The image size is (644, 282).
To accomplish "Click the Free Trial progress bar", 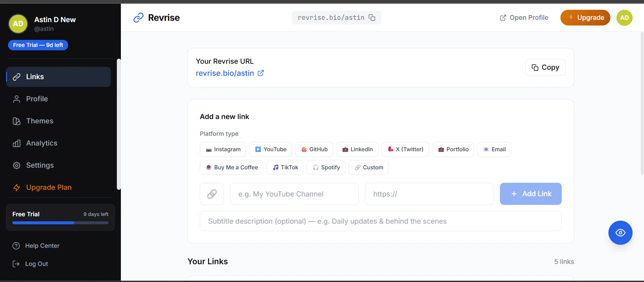I will (x=60, y=223).
